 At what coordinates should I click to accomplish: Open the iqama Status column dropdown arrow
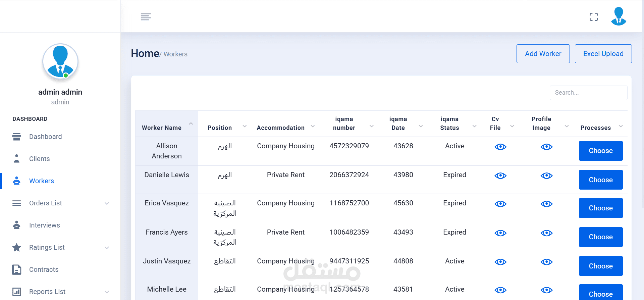[x=474, y=126]
